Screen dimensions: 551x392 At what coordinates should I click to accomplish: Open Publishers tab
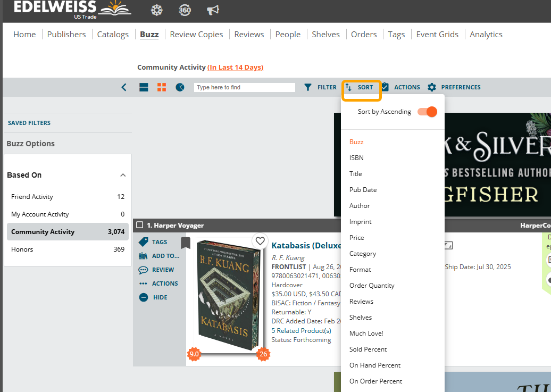(66, 35)
